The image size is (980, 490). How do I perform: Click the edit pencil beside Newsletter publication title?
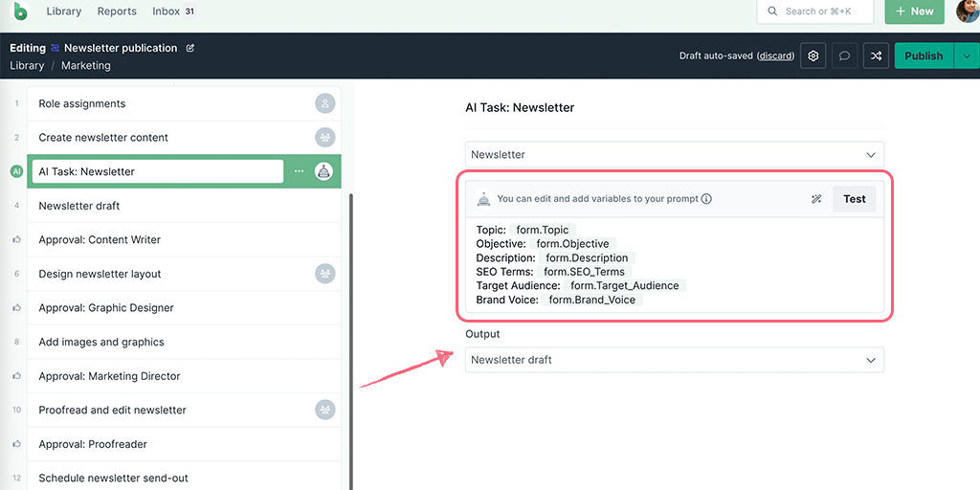tap(190, 48)
